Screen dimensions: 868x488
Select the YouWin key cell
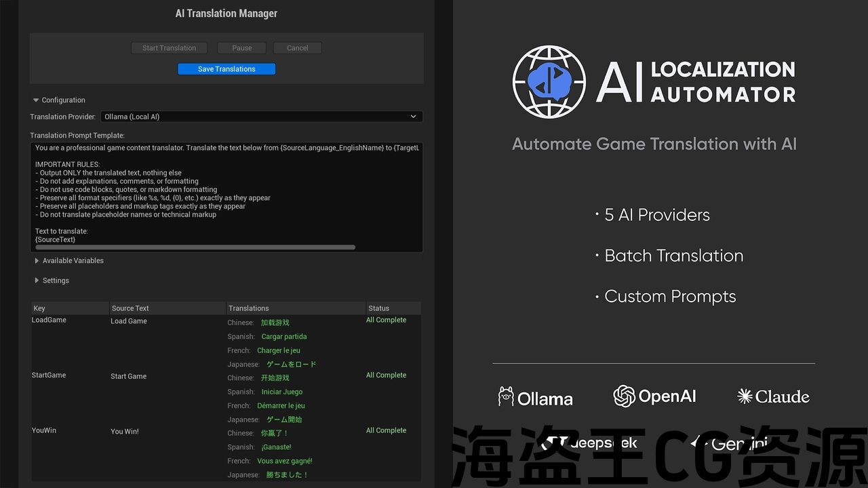[x=45, y=430]
